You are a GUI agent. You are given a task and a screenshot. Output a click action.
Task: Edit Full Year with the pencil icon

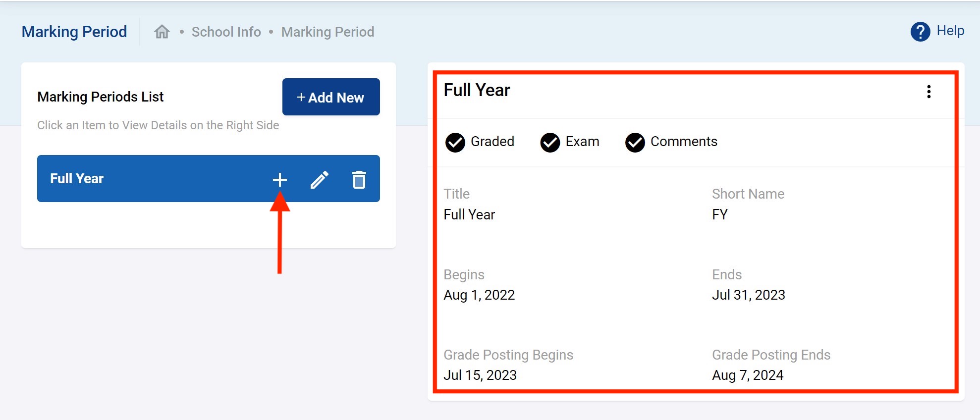click(x=320, y=179)
